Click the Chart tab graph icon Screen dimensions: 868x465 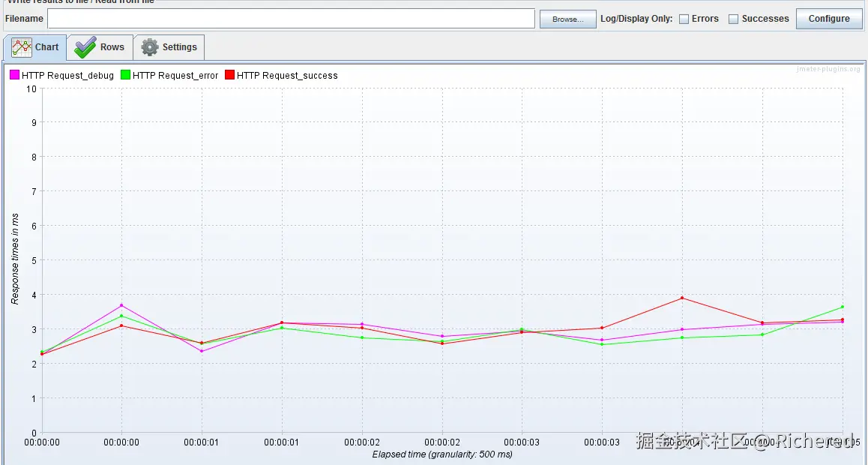click(x=22, y=47)
